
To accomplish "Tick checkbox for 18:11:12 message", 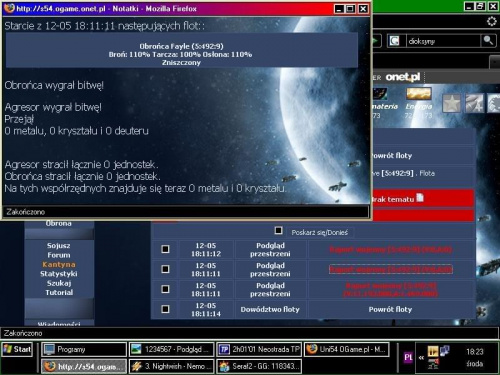I will 165,249.
